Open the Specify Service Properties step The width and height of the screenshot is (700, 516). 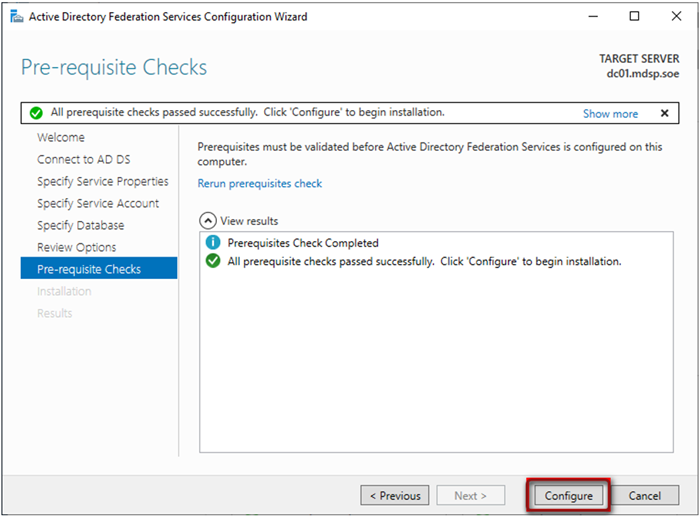pyautogui.click(x=103, y=181)
